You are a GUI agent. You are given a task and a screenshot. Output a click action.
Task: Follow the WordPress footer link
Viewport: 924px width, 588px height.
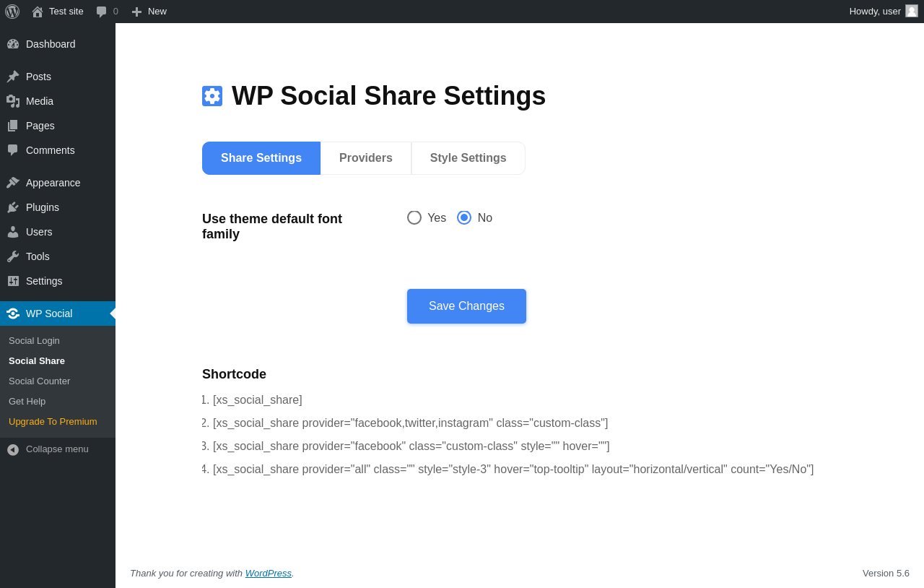(269, 573)
